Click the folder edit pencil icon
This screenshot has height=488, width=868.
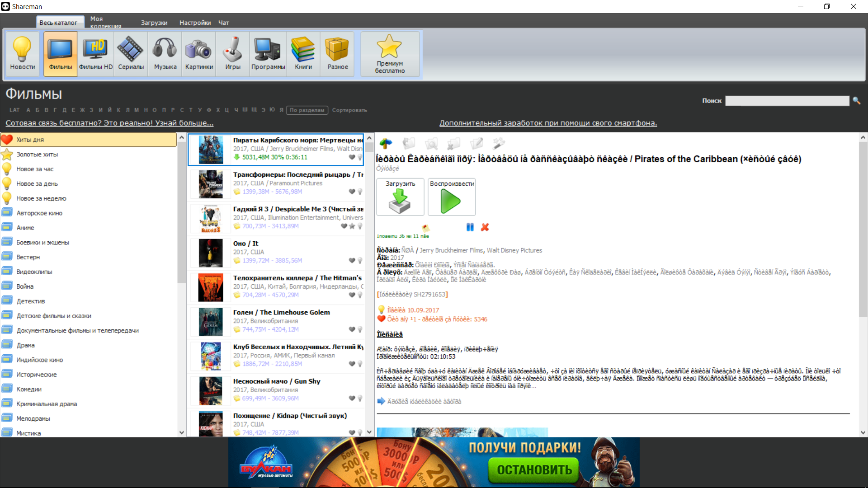coord(476,143)
